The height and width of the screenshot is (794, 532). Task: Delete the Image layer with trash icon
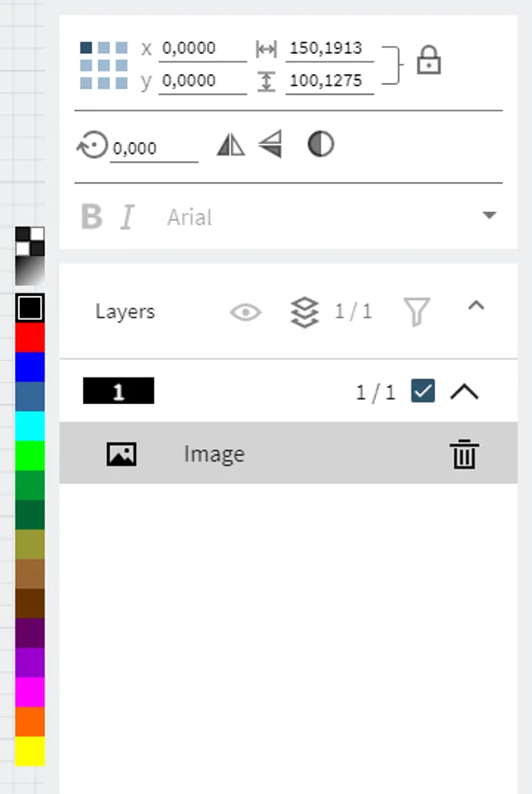coord(463,454)
